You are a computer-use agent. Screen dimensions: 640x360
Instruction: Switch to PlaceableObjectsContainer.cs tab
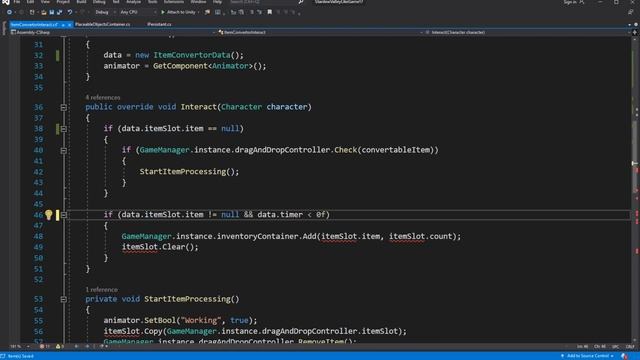103,25
